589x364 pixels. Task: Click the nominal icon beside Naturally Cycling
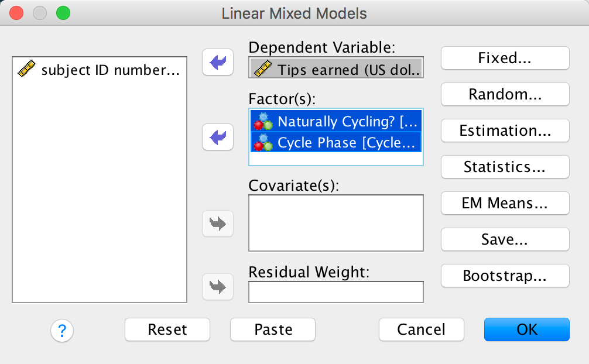point(263,122)
